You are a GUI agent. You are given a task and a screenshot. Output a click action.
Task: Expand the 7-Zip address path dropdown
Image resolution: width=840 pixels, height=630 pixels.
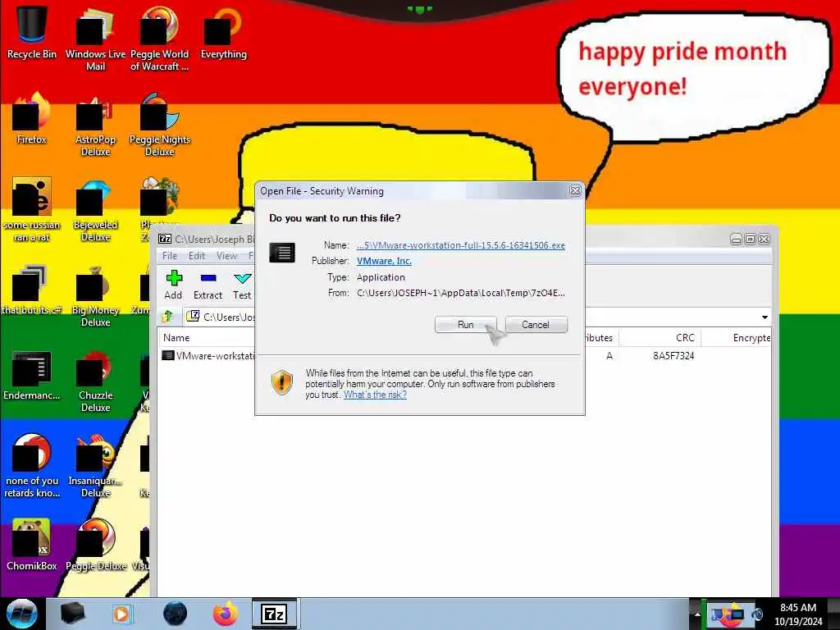point(765,317)
